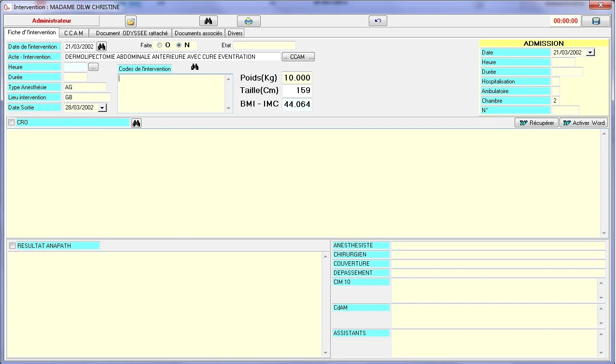The width and height of the screenshot is (616, 364).
Task: Click the binoculars search button in toolbar
Action: coord(209,21)
